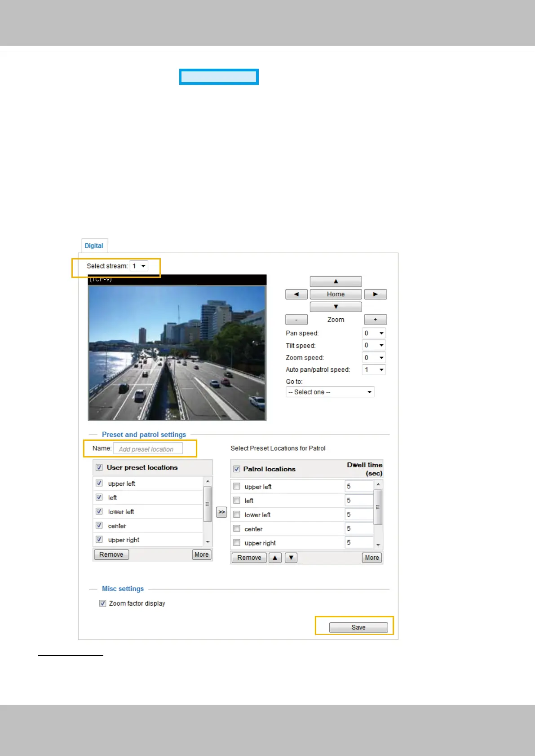Click the zoom in plus button

coord(375,320)
